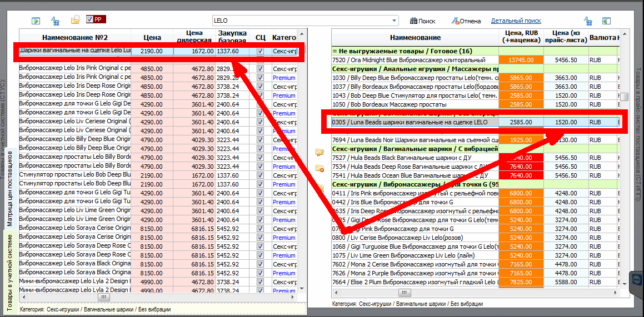Click the left table horizontal scrollbar thumb

coord(103,298)
